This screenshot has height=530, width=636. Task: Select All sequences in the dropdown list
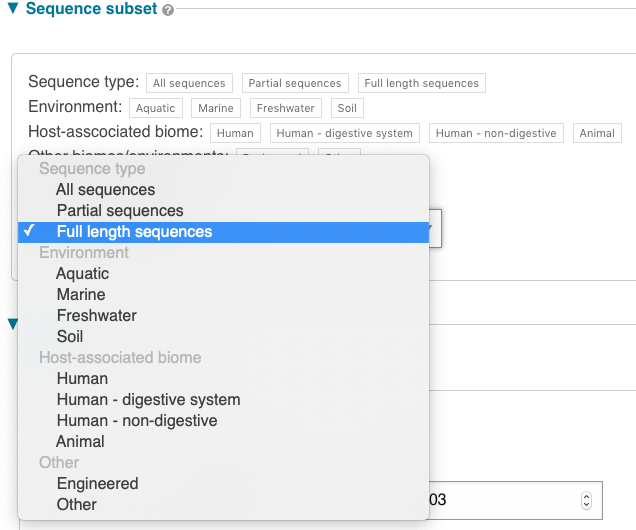point(223,190)
